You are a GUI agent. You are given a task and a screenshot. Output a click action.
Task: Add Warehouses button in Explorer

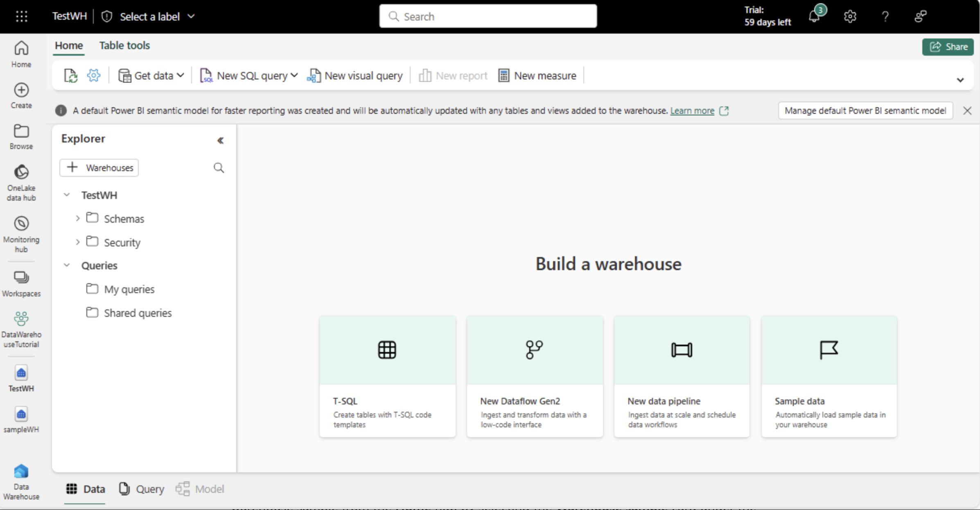click(x=99, y=168)
